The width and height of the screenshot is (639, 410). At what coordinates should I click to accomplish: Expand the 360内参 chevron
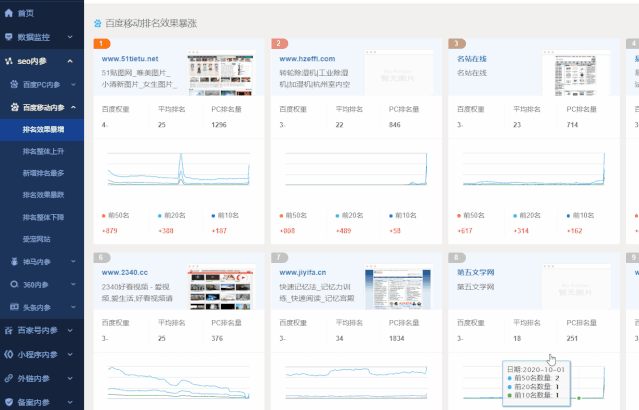coord(73,284)
